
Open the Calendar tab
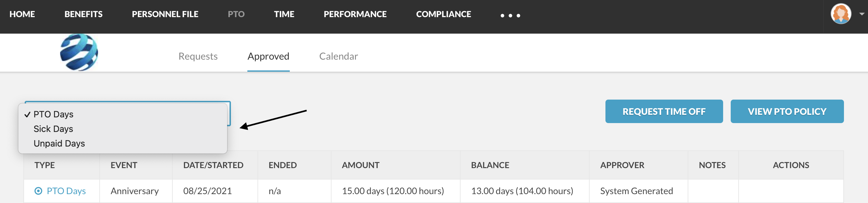tap(338, 56)
